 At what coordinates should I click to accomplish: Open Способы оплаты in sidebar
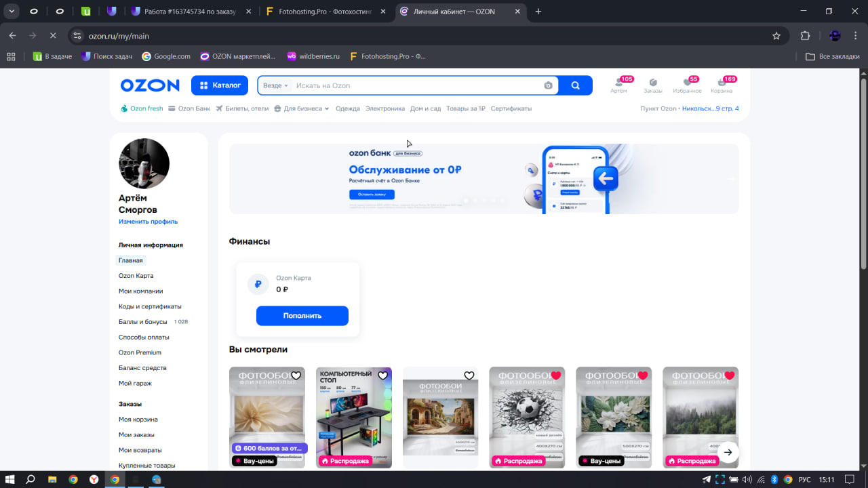click(144, 337)
